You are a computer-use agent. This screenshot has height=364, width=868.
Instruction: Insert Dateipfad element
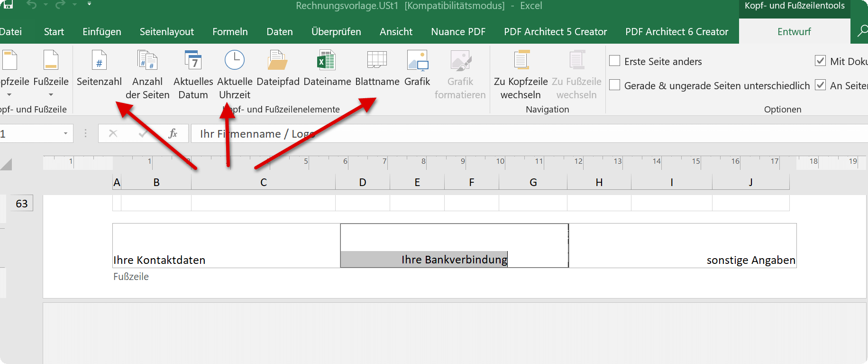[x=278, y=69]
